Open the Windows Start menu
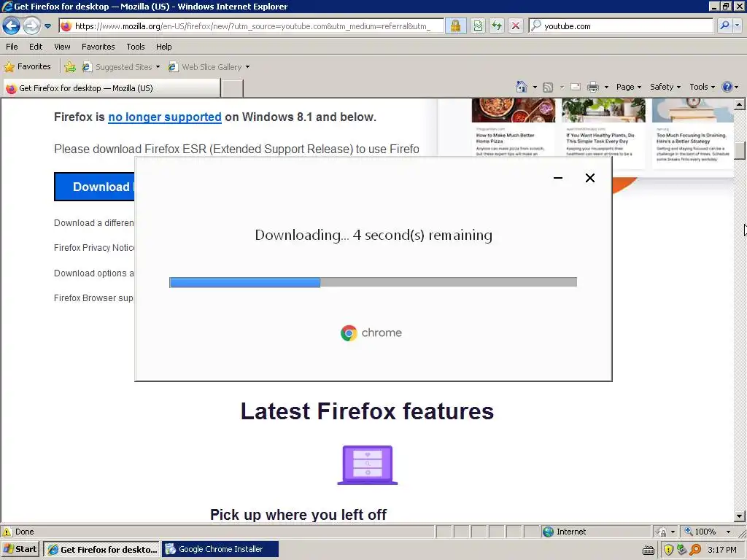The height and width of the screenshot is (560, 747). coord(20,549)
